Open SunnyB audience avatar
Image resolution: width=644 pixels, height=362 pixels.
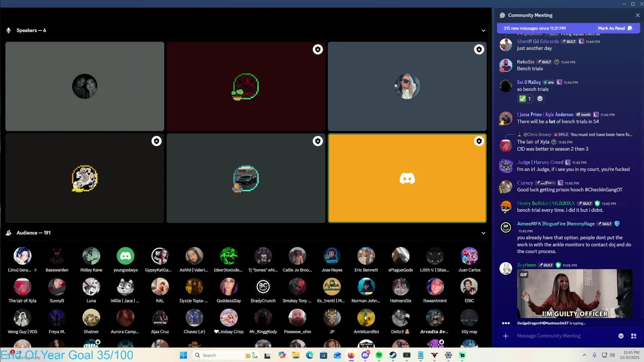pyautogui.click(x=57, y=287)
